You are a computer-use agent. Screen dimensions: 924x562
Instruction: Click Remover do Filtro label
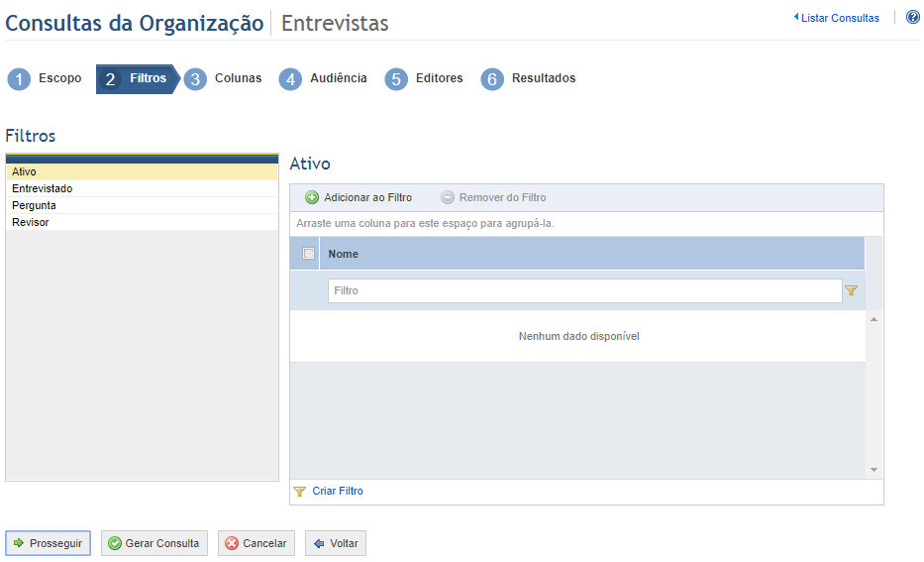point(503,197)
